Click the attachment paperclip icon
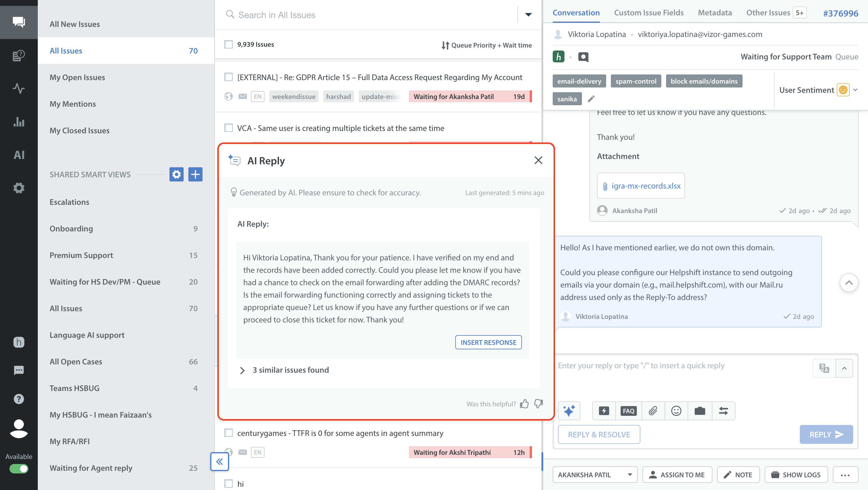This screenshot has height=490, width=868. coord(653,411)
